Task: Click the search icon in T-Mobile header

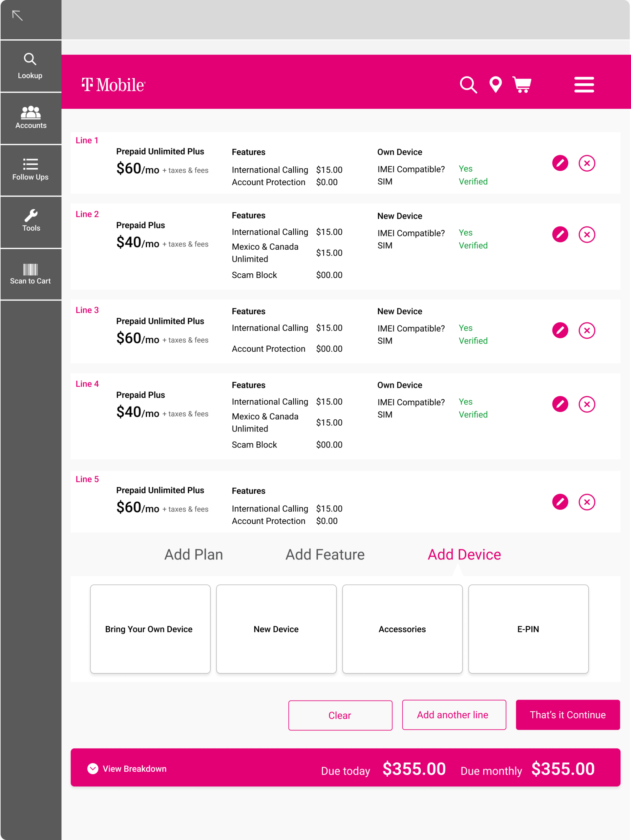Action: pos(468,85)
